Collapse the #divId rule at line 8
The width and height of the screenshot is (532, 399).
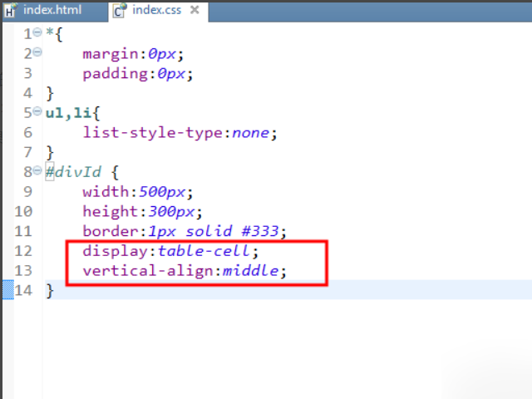pyautogui.click(x=37, y=170)
